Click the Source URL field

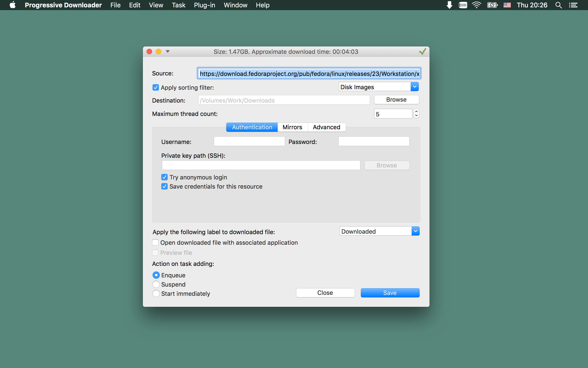(x=309, y=73)
